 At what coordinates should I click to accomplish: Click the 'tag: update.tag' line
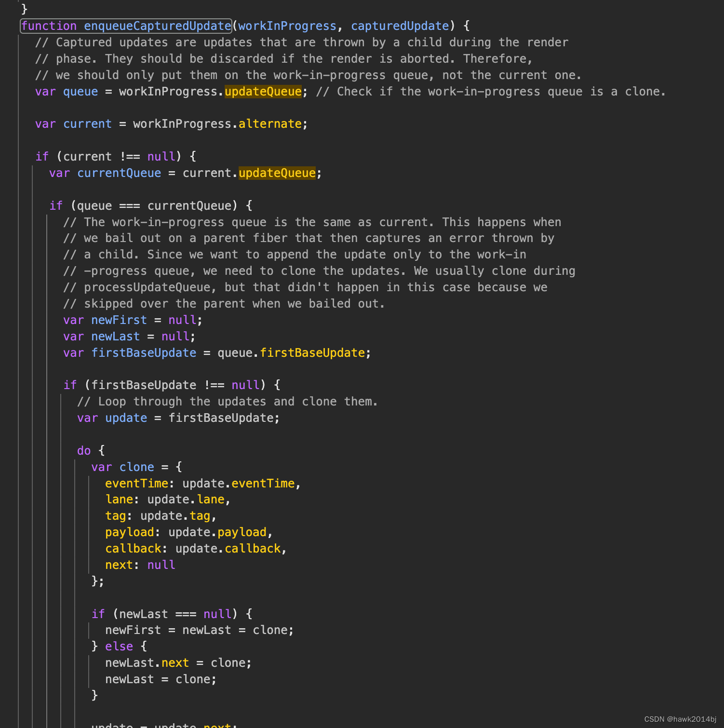tap(161, 516)
